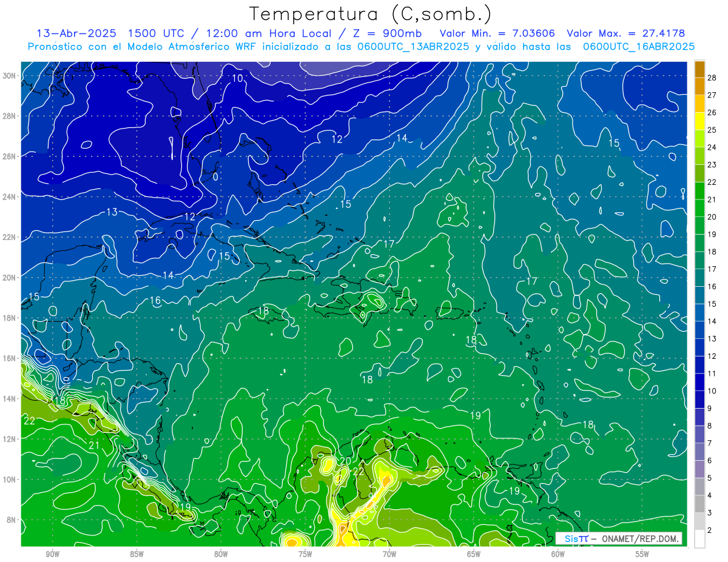Click the color scale value 27

(x=712, y=95)
